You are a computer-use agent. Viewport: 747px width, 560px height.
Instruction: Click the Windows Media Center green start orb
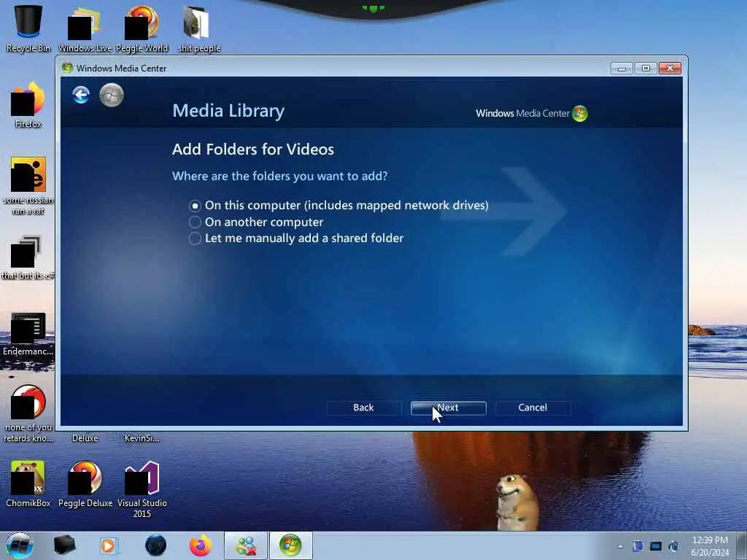[x=112, y=95]
